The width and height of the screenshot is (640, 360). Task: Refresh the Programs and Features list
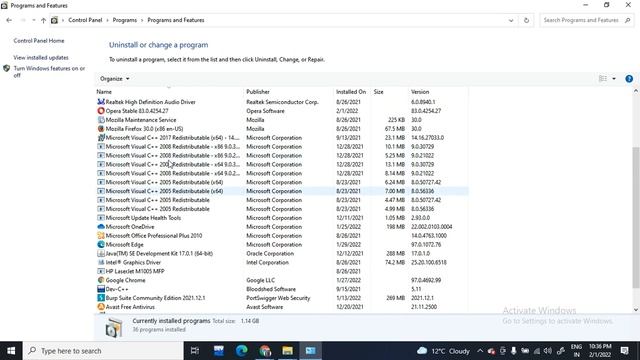pos(526,20)
